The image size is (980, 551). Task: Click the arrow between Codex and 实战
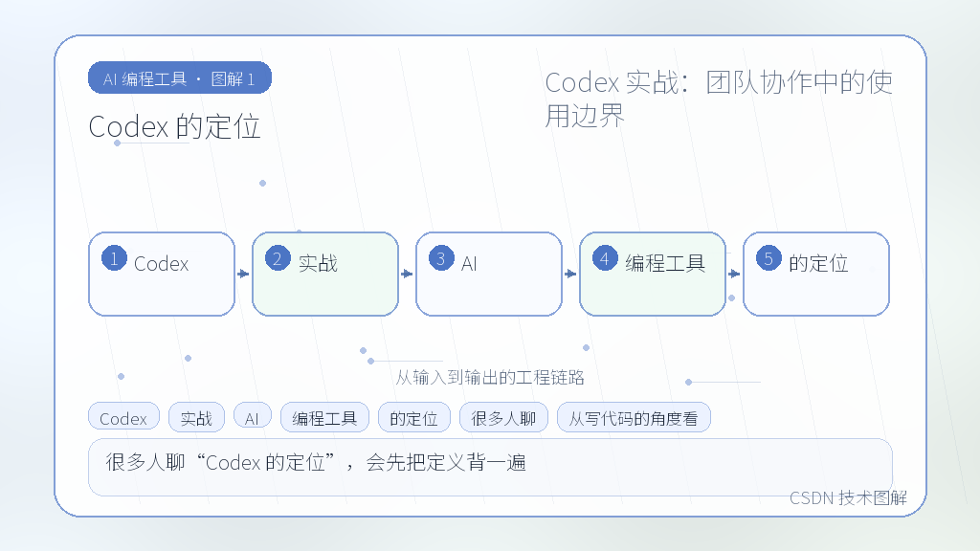coord(243,274)
